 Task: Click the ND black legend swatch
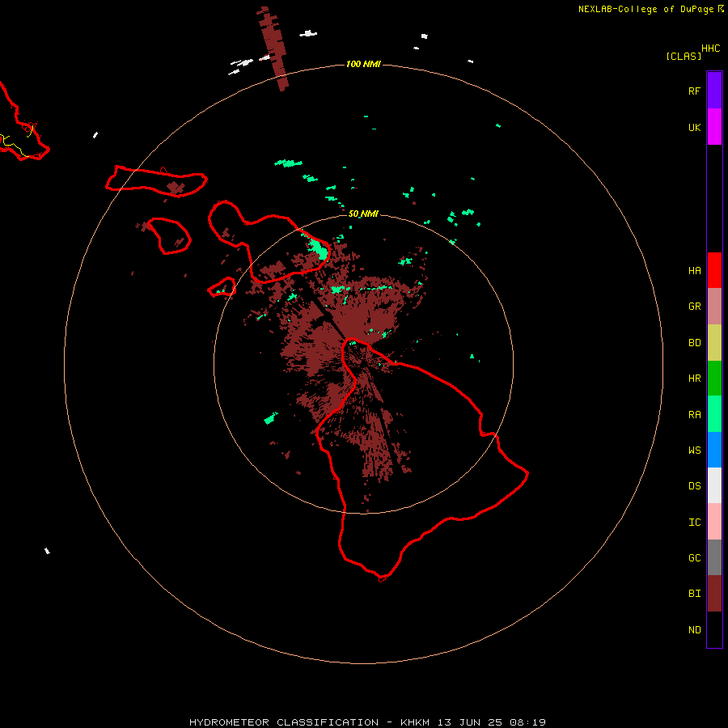714,629
